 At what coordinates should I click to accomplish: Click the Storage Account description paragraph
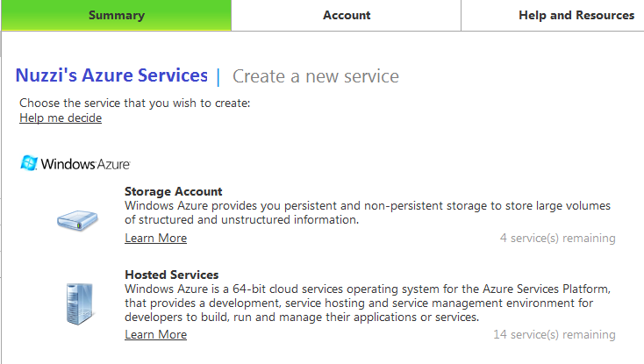(x=368, y=212)
